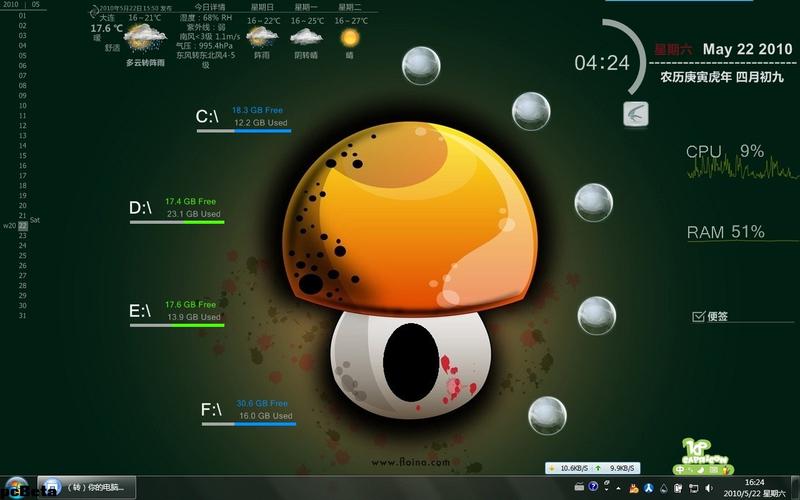
Task: Open the orange rabbit tray icon
Action: 634,488
